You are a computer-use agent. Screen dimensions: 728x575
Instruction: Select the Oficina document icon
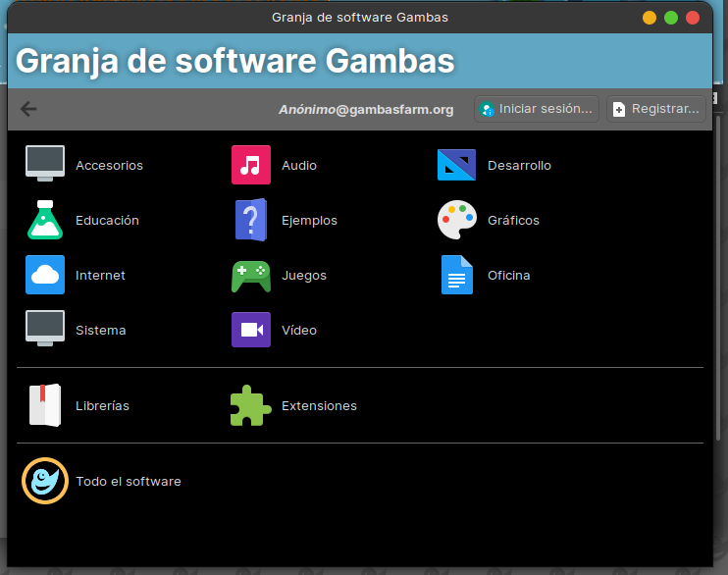456,275
